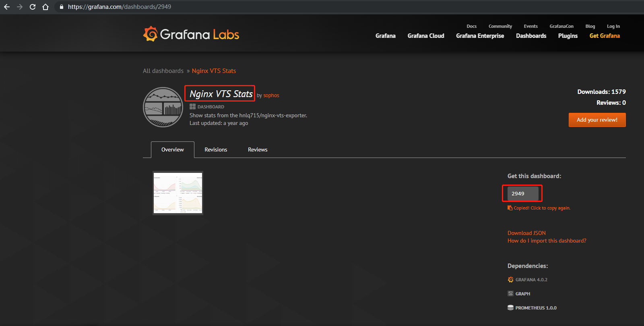Select the GRAPH dependency label

click(522, 294)
